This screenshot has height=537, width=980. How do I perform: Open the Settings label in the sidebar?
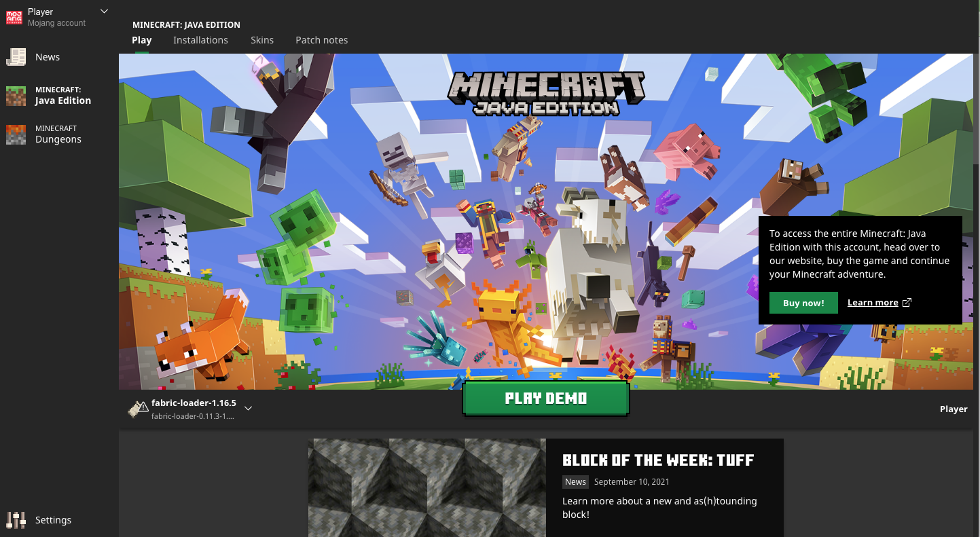(x=53, y=520)
